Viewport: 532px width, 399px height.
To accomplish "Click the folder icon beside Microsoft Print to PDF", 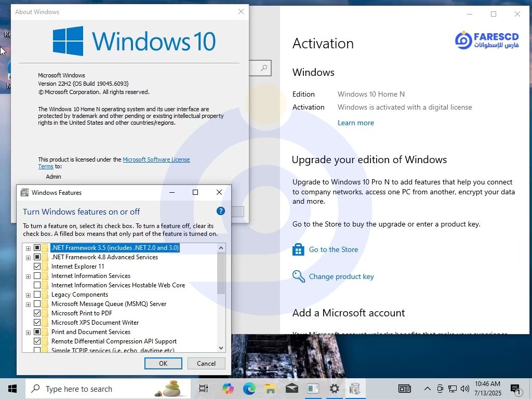I will click(x=45, y=313).
